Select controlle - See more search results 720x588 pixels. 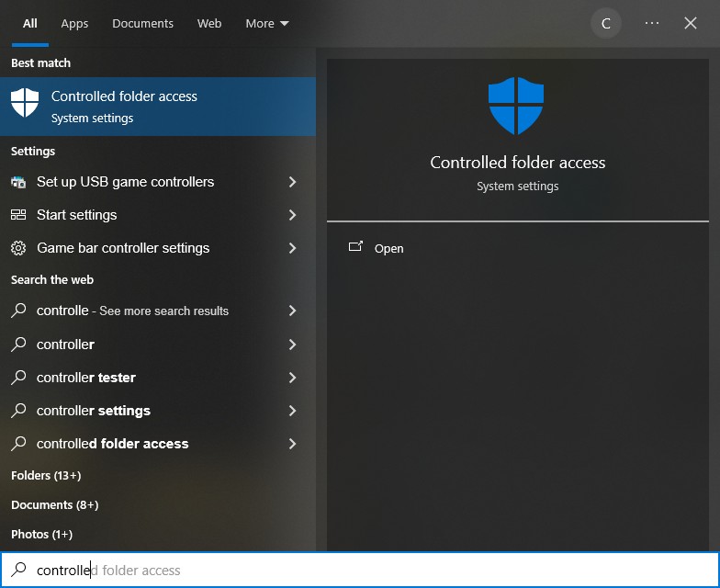(158, 311)
